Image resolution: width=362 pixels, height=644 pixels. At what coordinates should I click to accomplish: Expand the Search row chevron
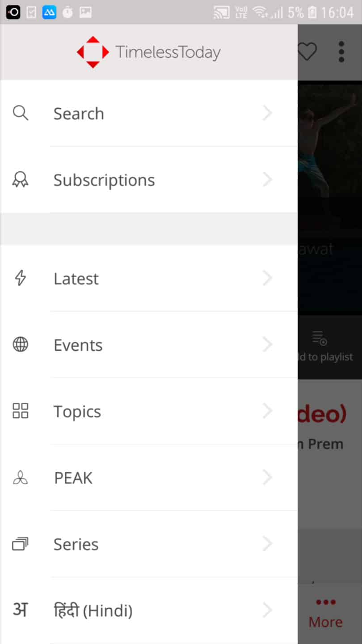pos(267,113)
